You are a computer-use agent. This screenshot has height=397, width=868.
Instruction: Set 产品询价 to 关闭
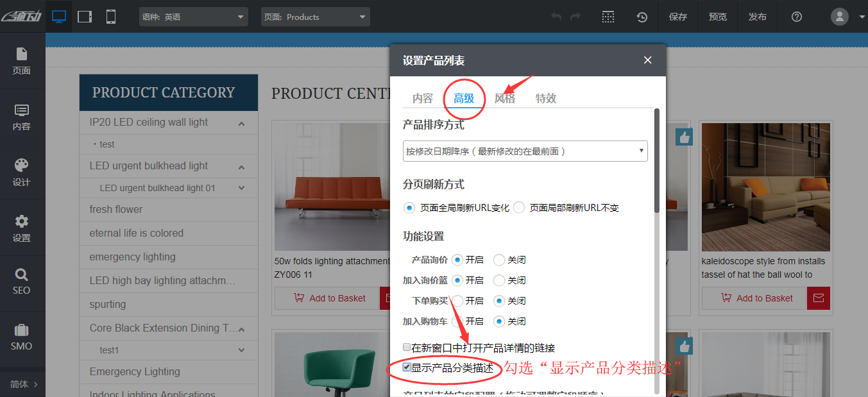499,260
